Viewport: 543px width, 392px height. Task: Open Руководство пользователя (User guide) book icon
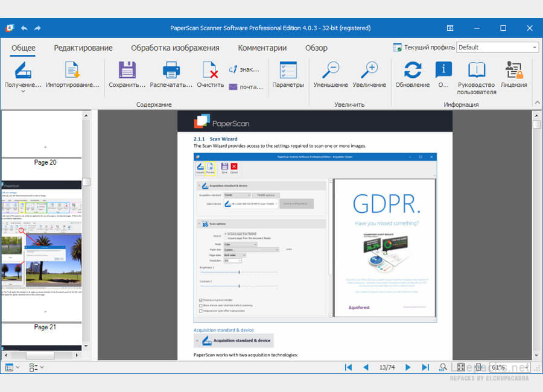pyautogui.click(x=477, y=71)
